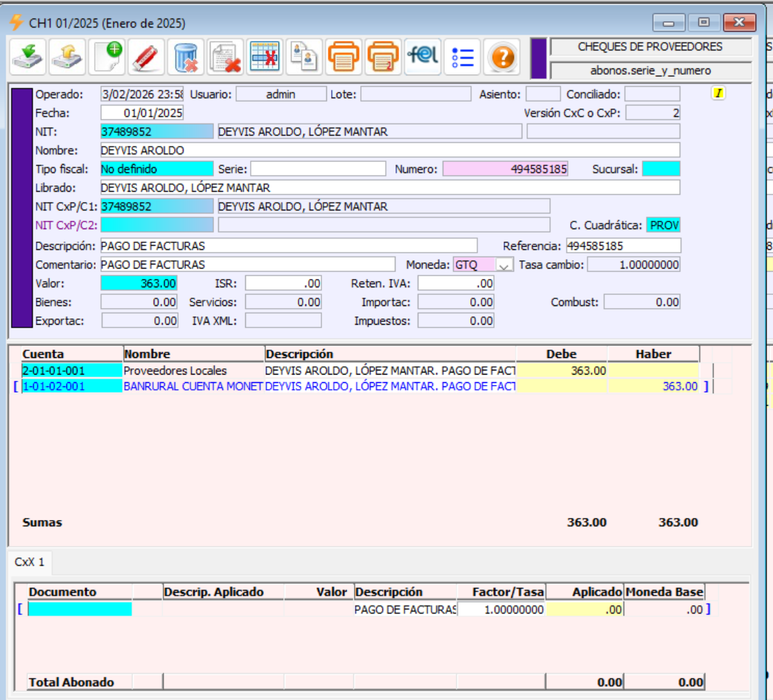
Task: Click the Fecha date input field
Action: coord(142,113)
